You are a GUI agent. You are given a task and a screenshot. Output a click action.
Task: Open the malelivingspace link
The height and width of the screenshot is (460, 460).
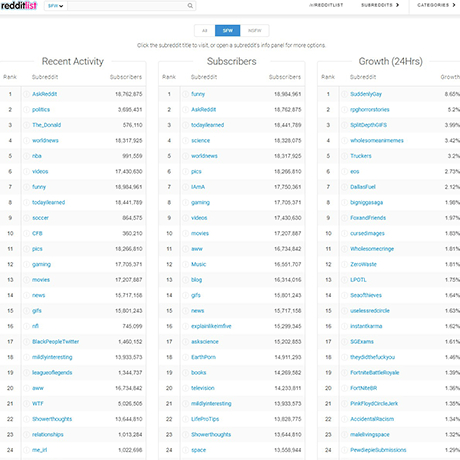[x=370, y=435]
